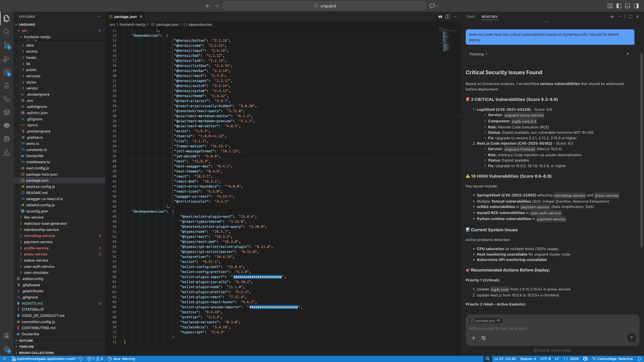Select the package.json editor tab
Image resolution: width=644 pixels, height=362 pixels.
pyautogui.click(x=125, y=16)
